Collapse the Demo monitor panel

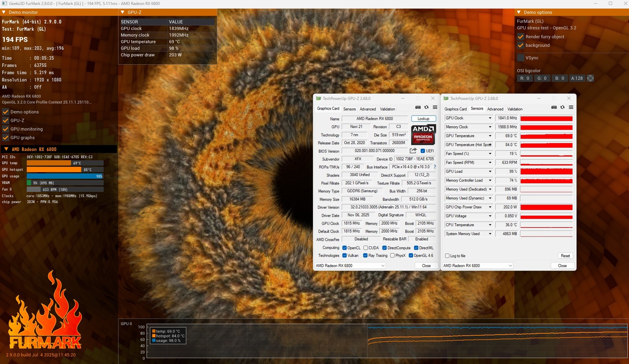pos(4,12)
